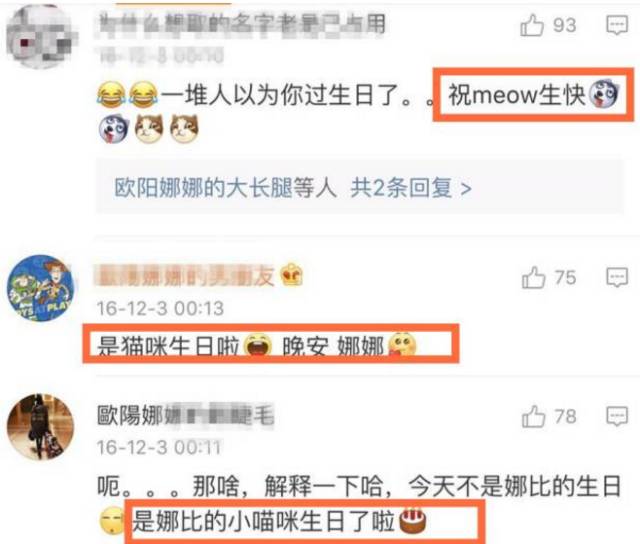Open the blurred orange username with crown
The width and height of the screenshot is (640, 544).
(x=184, y=277)
